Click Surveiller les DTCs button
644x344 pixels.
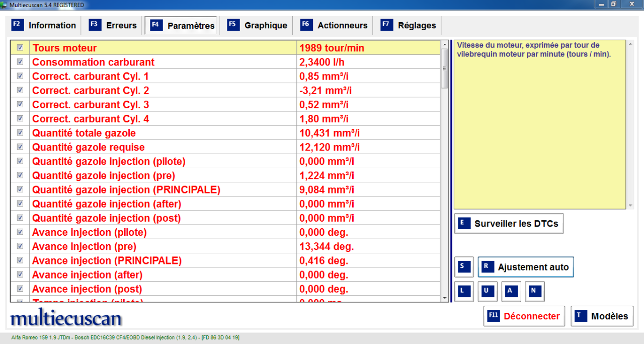tap(509, 224)
